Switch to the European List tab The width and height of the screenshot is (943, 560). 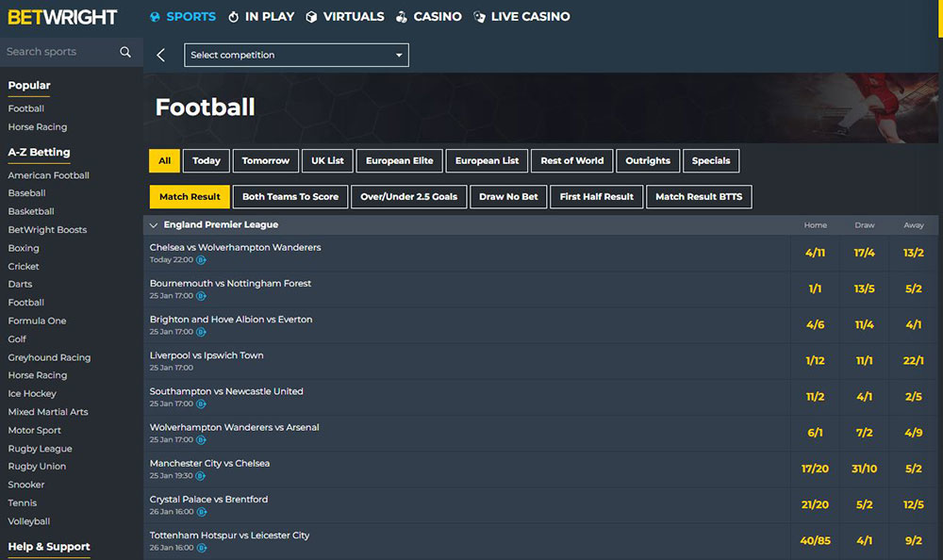(488, 160)
